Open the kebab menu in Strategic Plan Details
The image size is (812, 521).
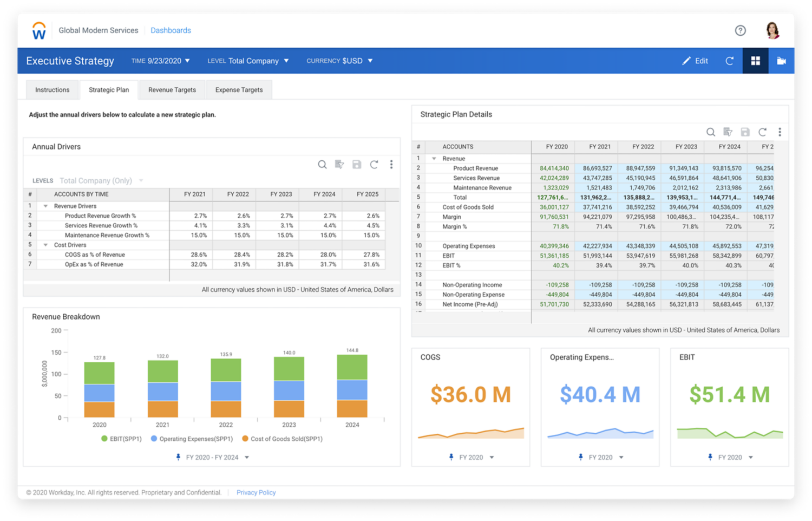[780, 132]
